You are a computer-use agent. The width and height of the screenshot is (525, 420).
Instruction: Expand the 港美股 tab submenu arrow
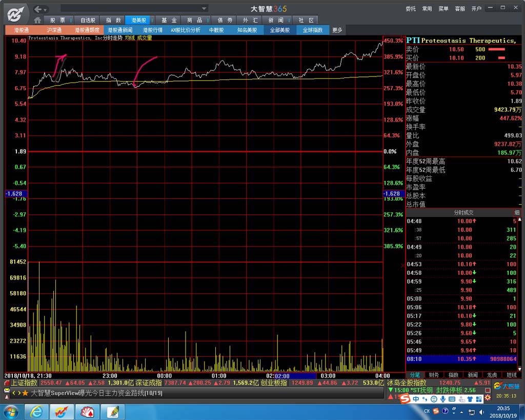(152, 21)
